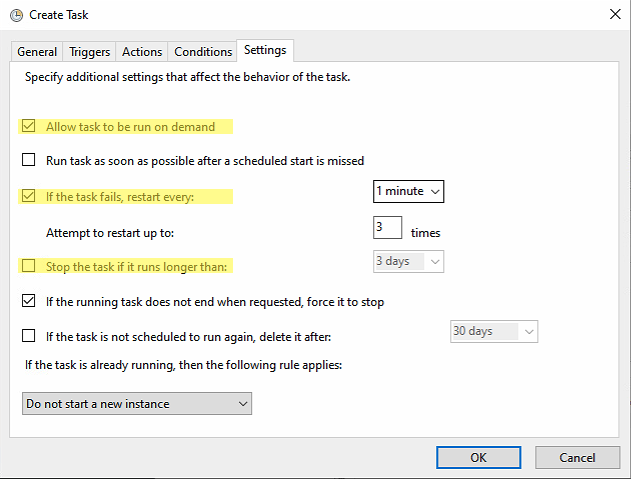Viewport: 631px width, 479px height.
Task: Open the 1 minute restart interval dropdown
Action: 408,191
